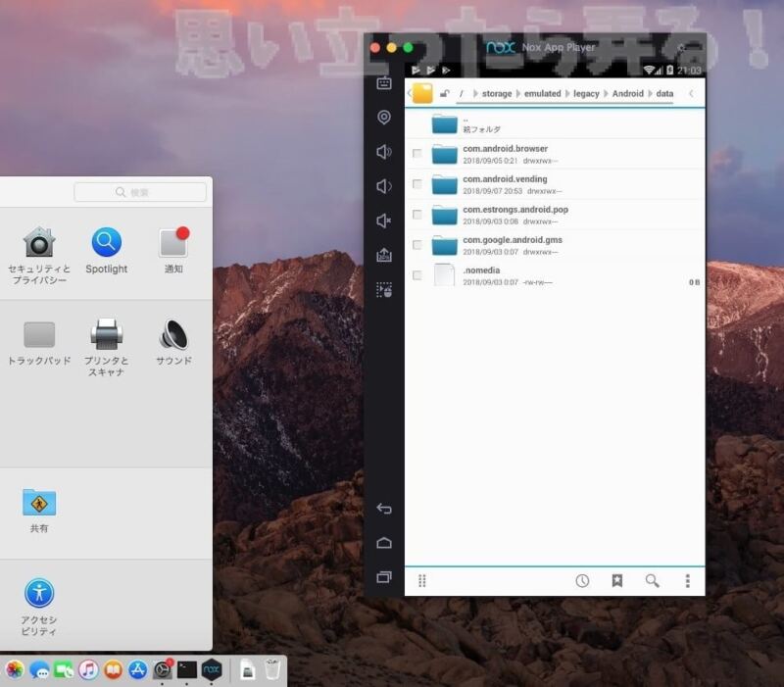Lower volume in the Nox sidebar
Image resolution: width=784 pixels, height=687 pixels.
(x=384, y=186)
